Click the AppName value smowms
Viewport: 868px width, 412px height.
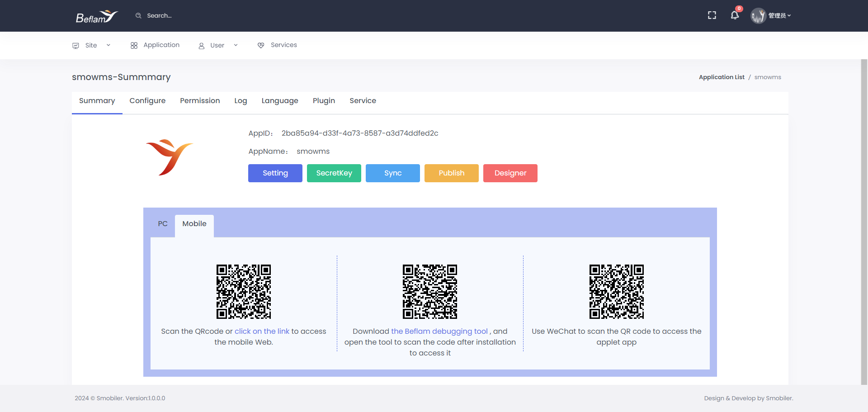(x=313, y=152)
